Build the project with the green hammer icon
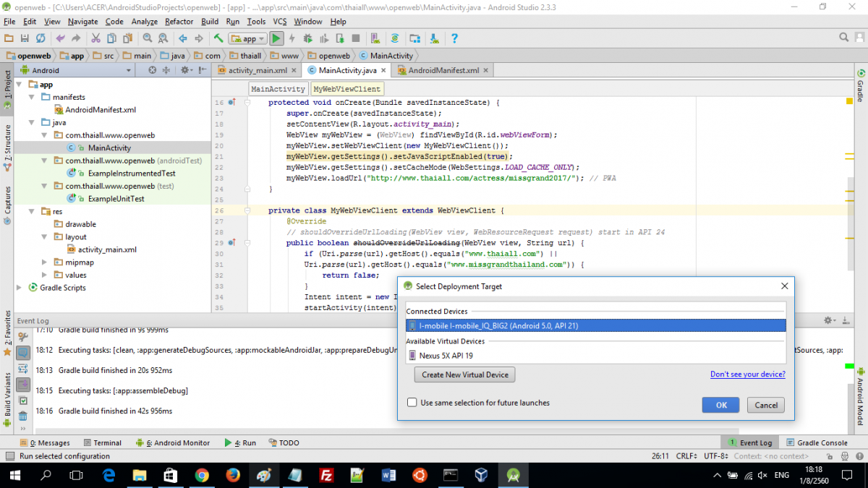The width and height of the screenshot is (868, 488). point(218,38)
